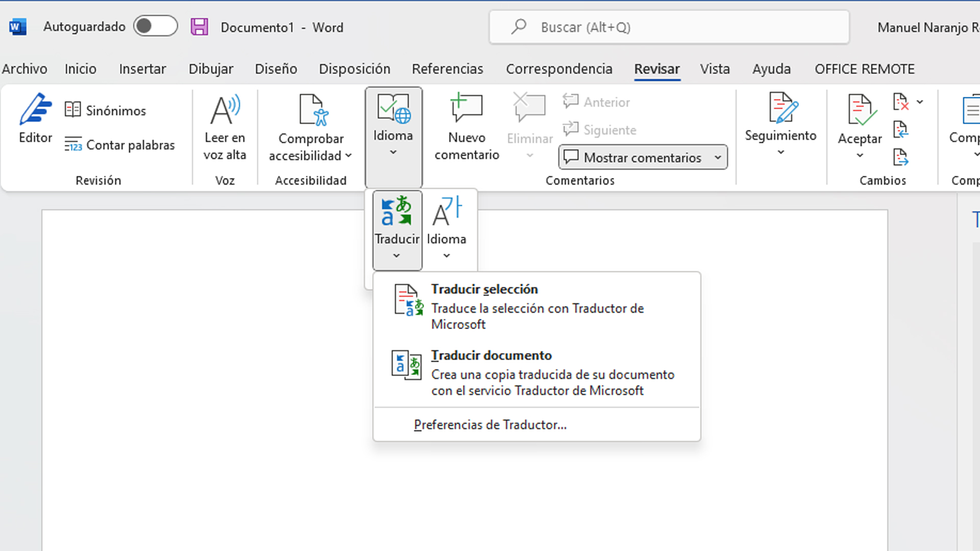Open the Correspondencia tab
Image resolution: width=980 pixels, height=551 pixels.
[559, 69]
